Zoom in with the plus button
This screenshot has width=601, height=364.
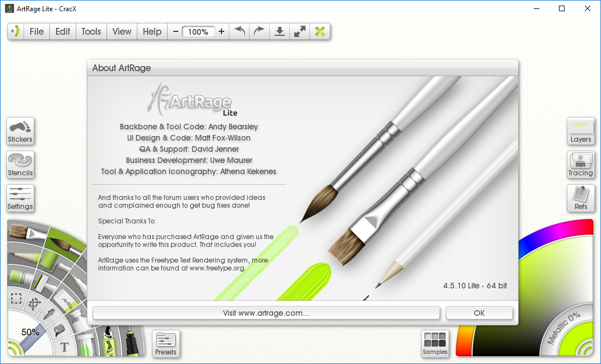221,31
